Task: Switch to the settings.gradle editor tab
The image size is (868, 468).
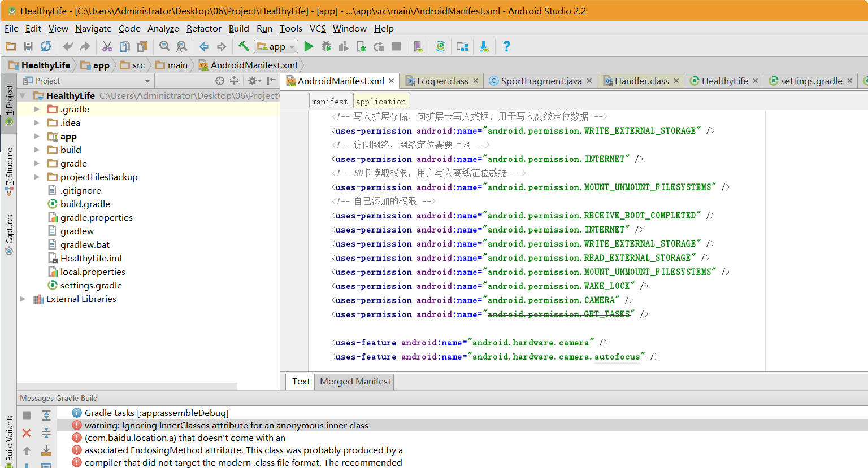Action: click(x=811, y=81)
